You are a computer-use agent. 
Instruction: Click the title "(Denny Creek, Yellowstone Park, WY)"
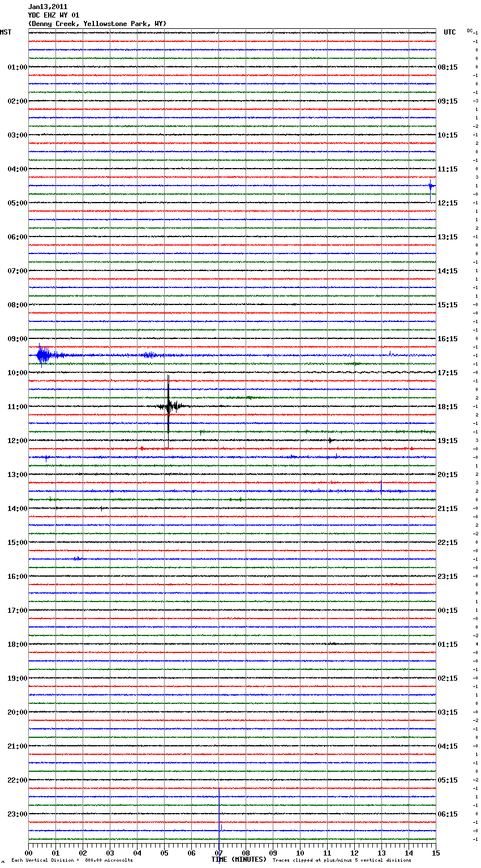pyautogui.click(x=97, y=24)
